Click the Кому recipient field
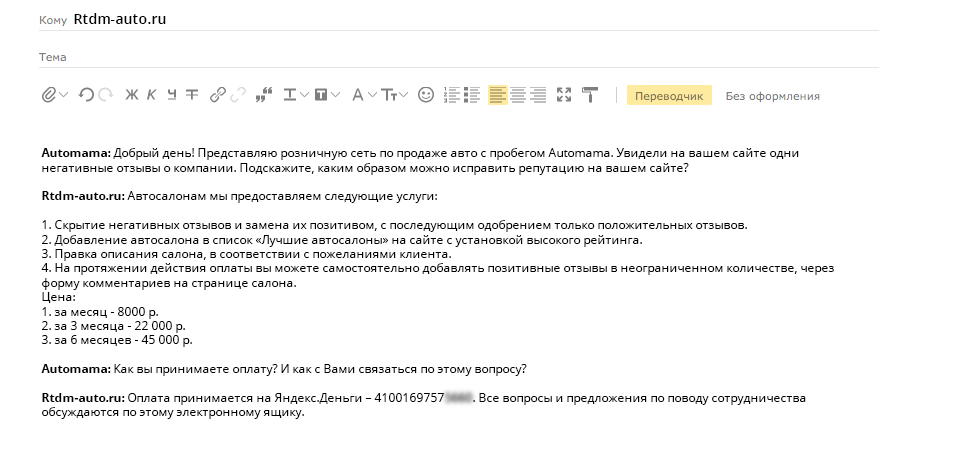 (459, 20)
